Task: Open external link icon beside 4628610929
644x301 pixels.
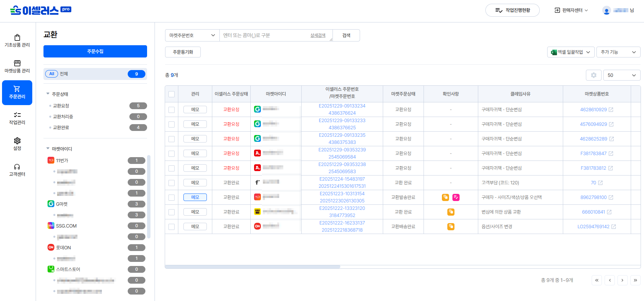Action: pyautogui.click(x=611, y=110)
